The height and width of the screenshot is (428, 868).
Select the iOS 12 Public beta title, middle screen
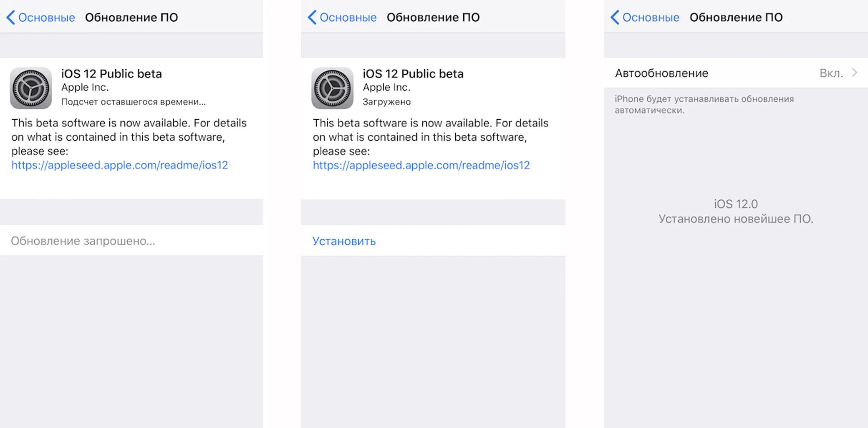(413, 74)
